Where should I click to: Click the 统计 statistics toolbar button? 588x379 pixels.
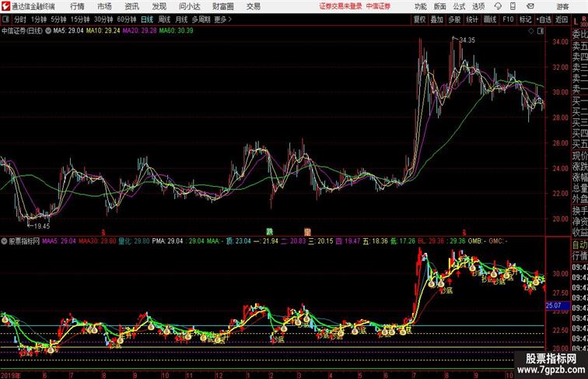tap(472, 19)
